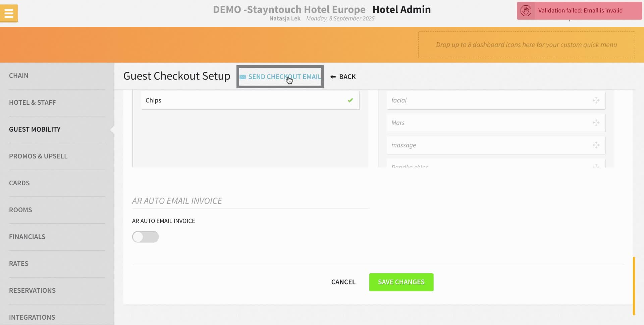Click the drag handle icon on the Mars row
Image resolution: width=644 pixels, height=325 pixels.
596,123
